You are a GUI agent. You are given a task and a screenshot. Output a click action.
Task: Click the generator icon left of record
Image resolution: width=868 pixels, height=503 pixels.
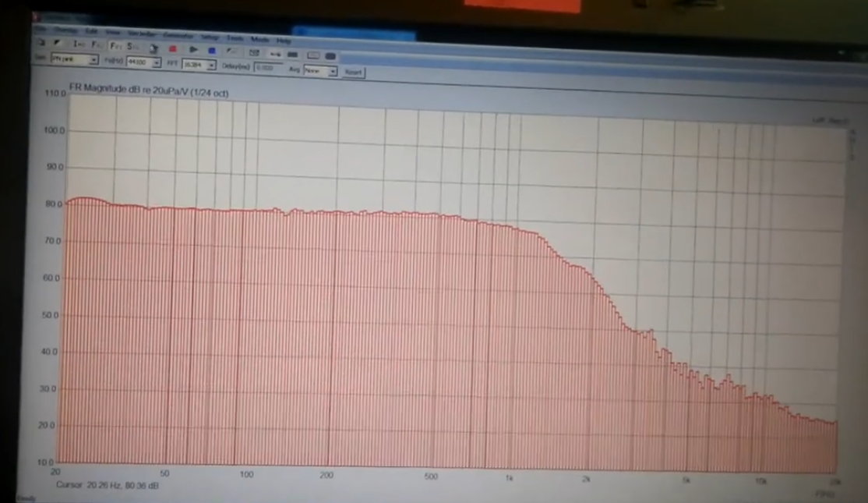(153, 49)
